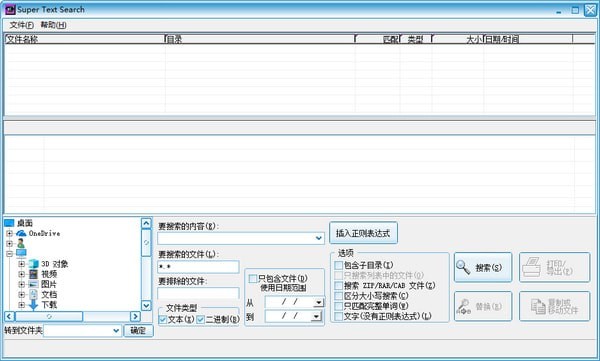
Task: Open the Help (帮助) menu
Action: click(53, 25)
